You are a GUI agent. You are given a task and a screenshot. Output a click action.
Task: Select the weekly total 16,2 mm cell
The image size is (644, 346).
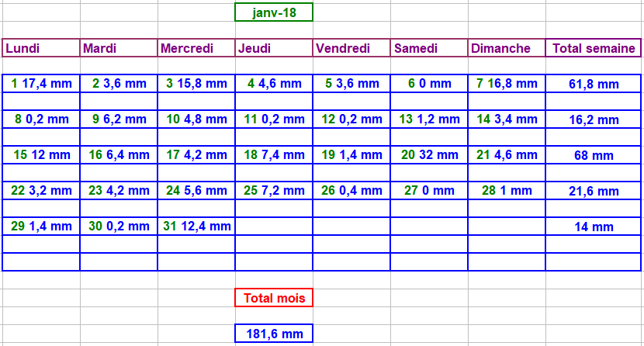click(x=594, y=120)
